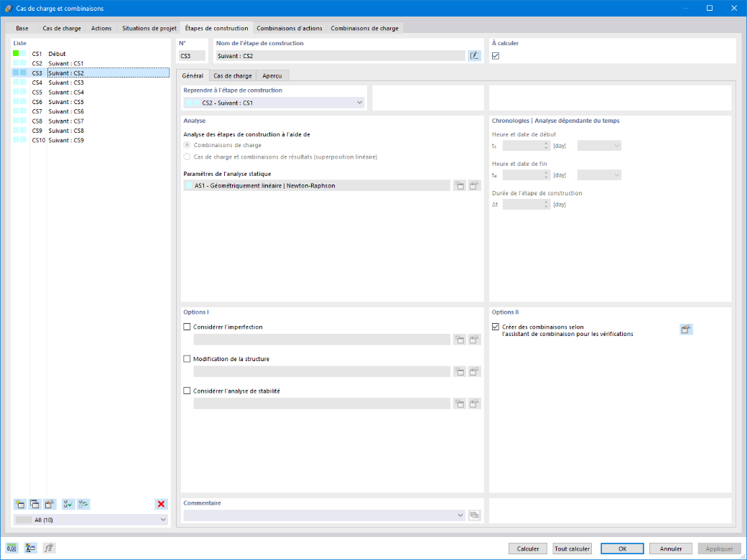The image size is (747, 560).
Task: Click new icon in the imperfection row
Action: 459,340
